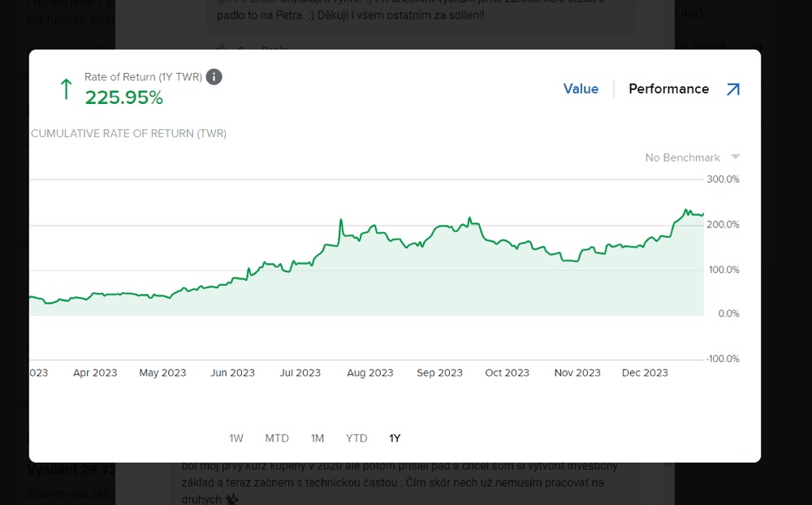Click the Nov 2023 date label
The width and height of the screenshot is (812, 505).
pos(577,373)
